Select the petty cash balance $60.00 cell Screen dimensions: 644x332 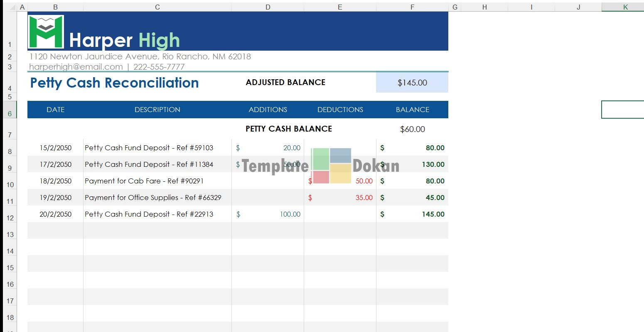click(x=412, y=129)
